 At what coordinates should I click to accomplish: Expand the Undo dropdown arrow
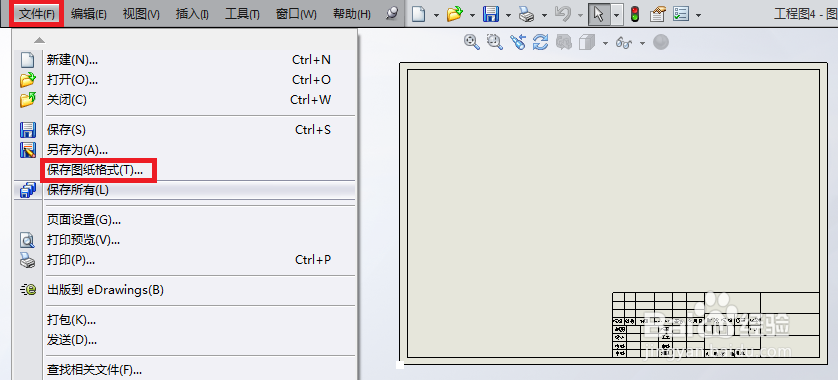click(580, 15)
